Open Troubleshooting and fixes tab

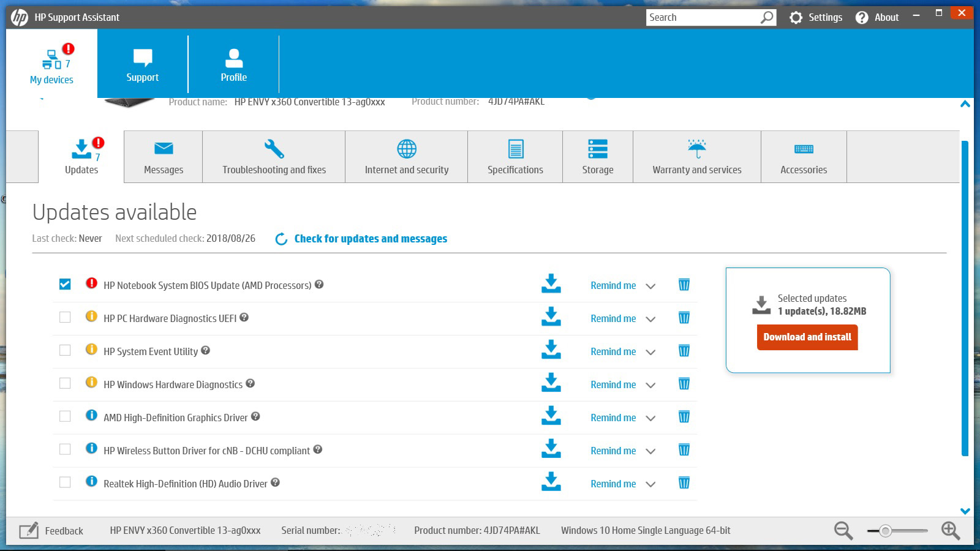point(274,157)
